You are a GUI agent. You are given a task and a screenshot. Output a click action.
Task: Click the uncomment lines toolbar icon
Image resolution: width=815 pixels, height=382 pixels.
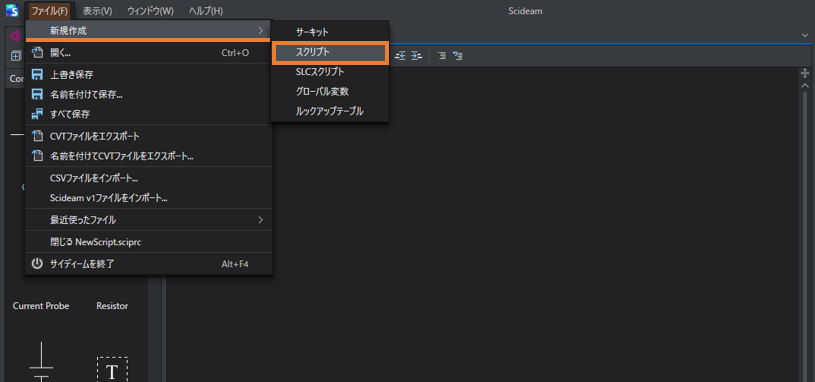coord(458,56)
